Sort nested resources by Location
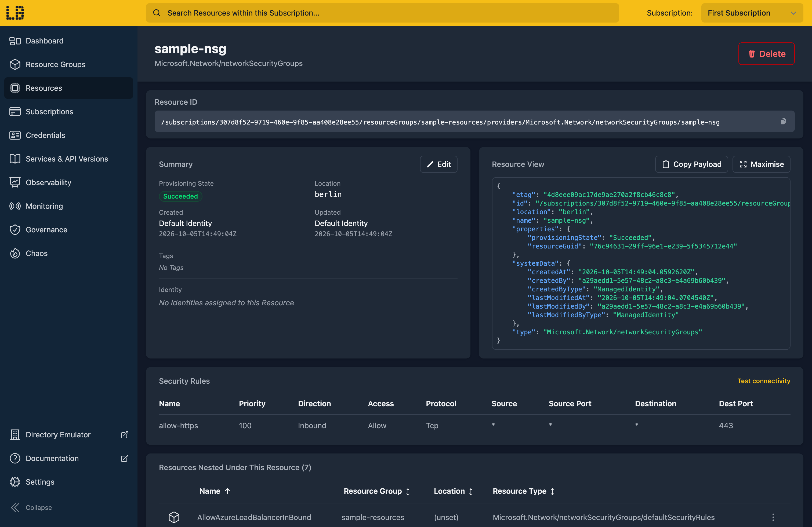 pyautogui.click(x=453, y=491)
